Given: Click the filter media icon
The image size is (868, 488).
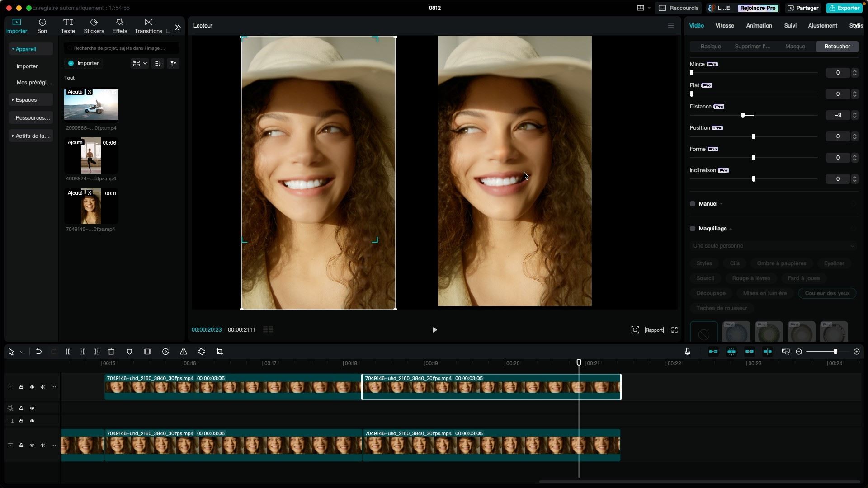Looking at the screenshot, I should tap(173, 63).
